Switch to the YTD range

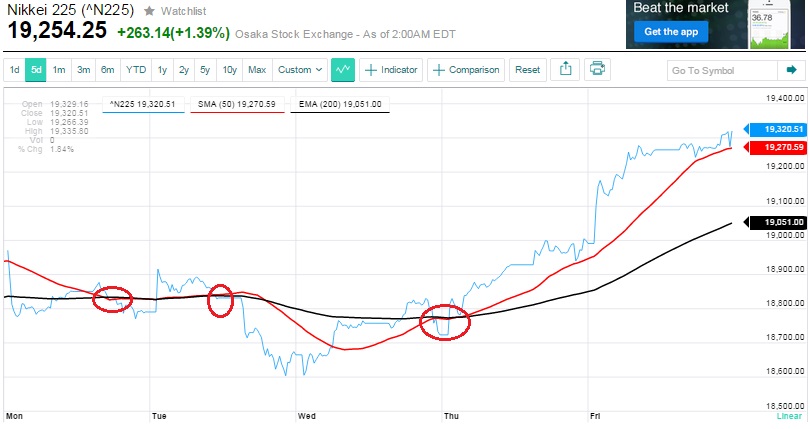coord(135,70)
